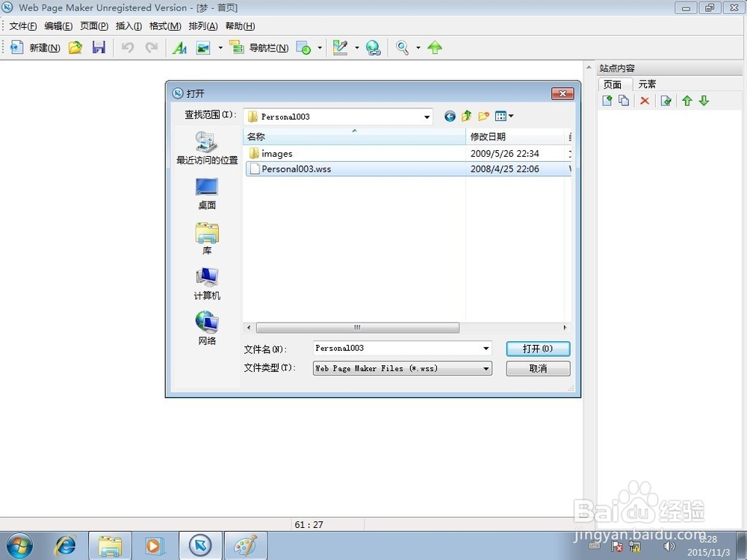Click the 打开(O) button
The image size is (747, 560).
coord(538,349)
